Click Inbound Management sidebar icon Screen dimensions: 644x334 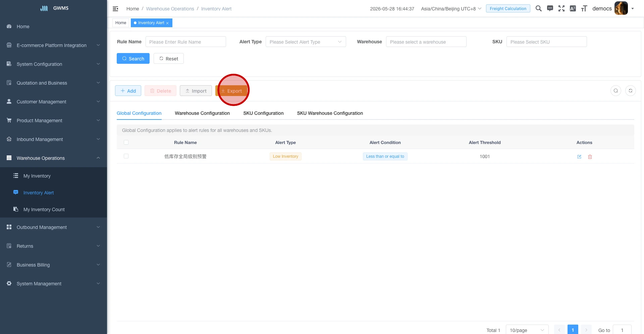tap(9, 139)
